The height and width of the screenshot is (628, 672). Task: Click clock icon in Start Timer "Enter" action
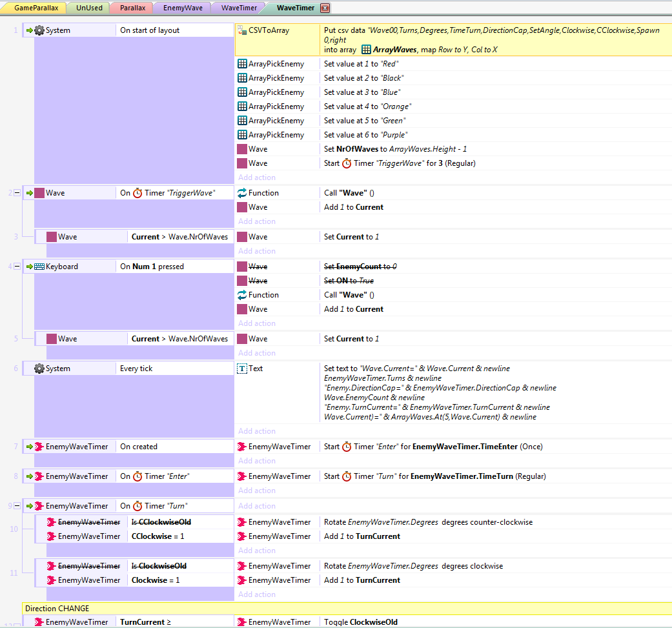(347, 447)
